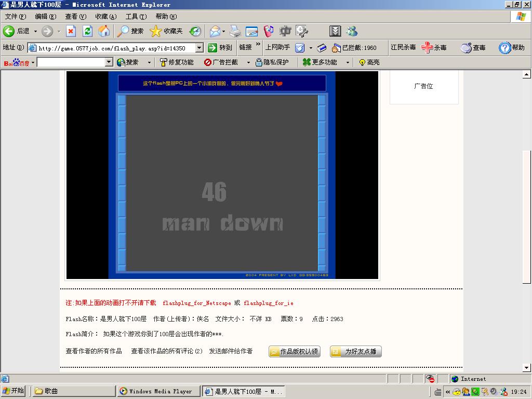Click the page's vertical scrollbar down arrow
Image resolution: width=532 pixels, height=399 pixels.
[527, 368]
